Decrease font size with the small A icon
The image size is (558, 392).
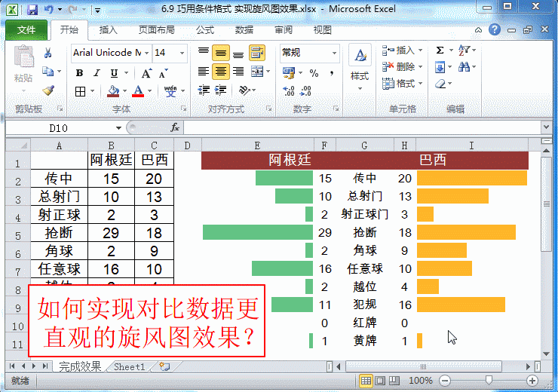[164, 74]
